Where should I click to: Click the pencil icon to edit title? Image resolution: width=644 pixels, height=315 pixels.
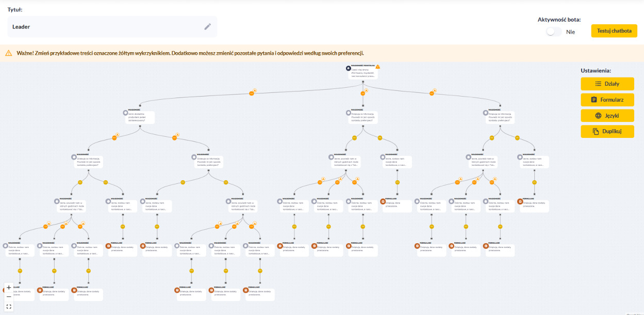click(x=208, y=26)
